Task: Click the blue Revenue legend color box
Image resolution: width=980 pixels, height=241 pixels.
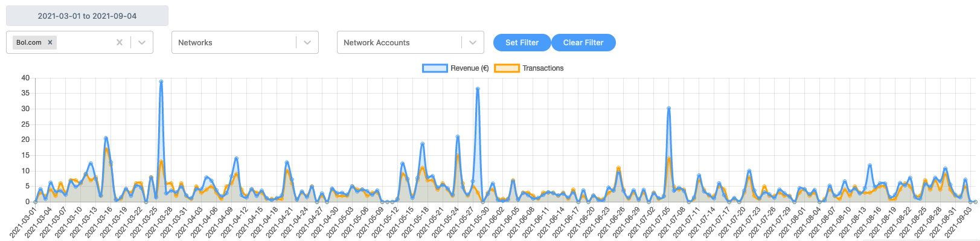Action: [x=435, y=68]
